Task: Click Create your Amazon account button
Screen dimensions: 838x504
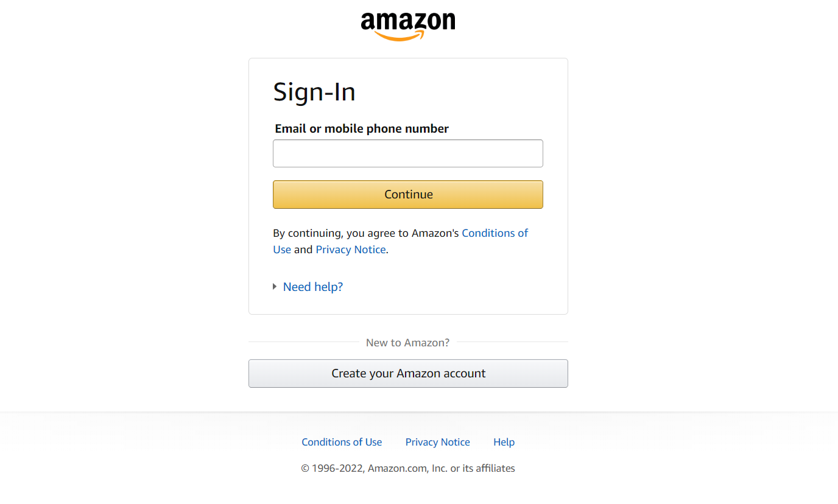Action: coord(408,373)
